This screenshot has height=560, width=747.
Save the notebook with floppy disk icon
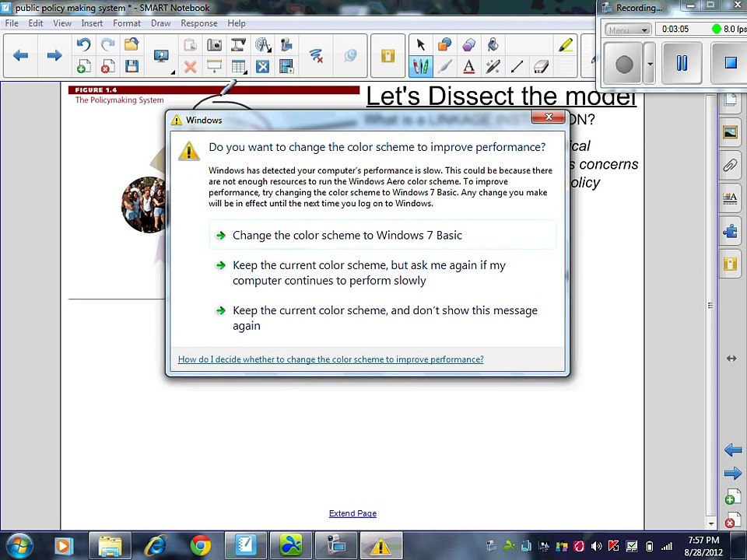click(x=132, y=66)
